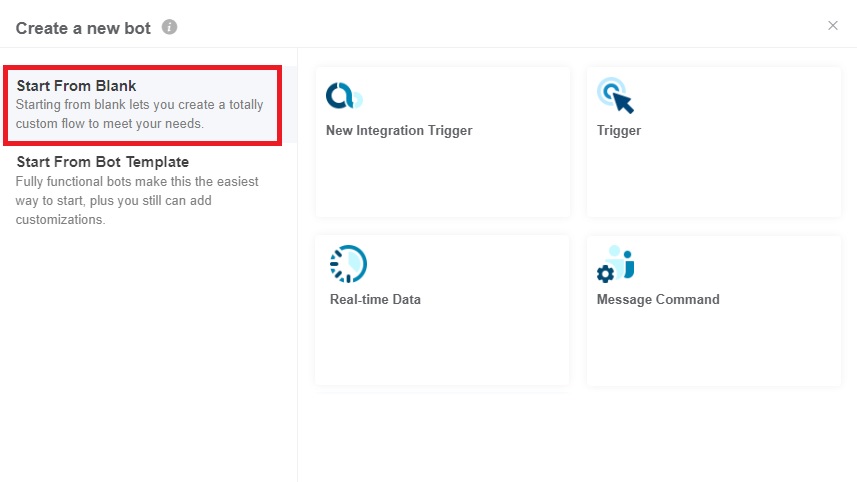The image size is (857, 482).
Task: Click the Real-time Data circular icon
Action: [x=347, y=264]
